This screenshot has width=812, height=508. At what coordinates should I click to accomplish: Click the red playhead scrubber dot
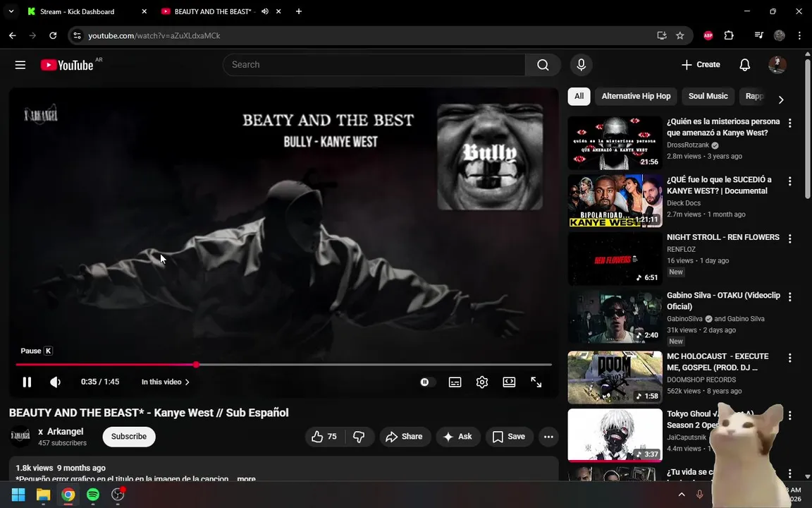click(196, 364)
